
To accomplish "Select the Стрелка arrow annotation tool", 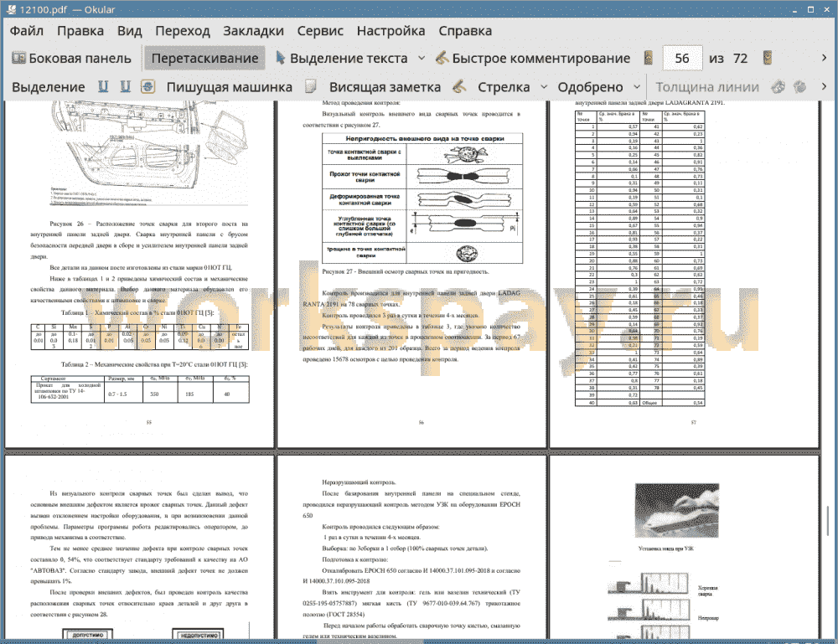I will [504, 87].
